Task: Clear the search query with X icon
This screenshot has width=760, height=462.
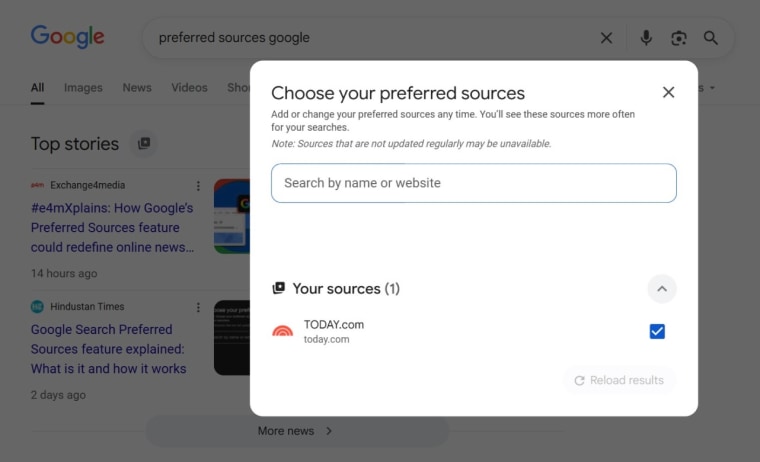Action: pos(606,38)
